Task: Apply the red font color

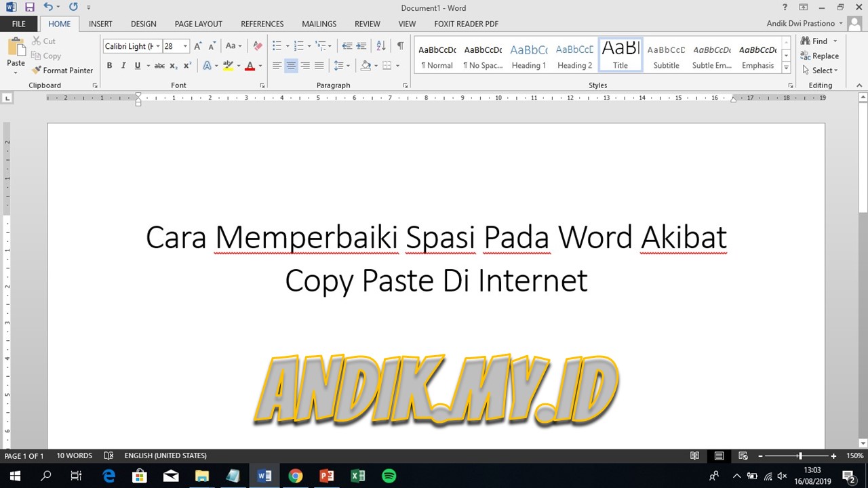Action: [250, 66]
